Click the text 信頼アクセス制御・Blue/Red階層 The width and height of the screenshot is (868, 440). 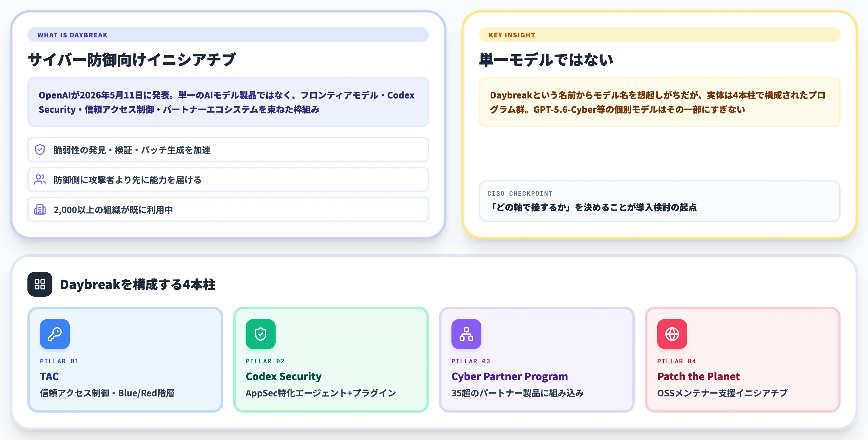pos(107,393)
